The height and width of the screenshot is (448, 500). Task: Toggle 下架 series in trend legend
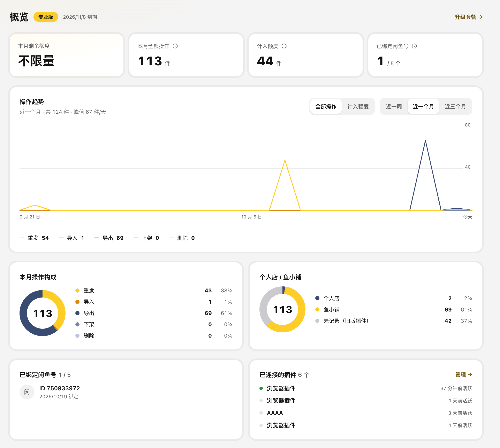(x=146, y=238)
